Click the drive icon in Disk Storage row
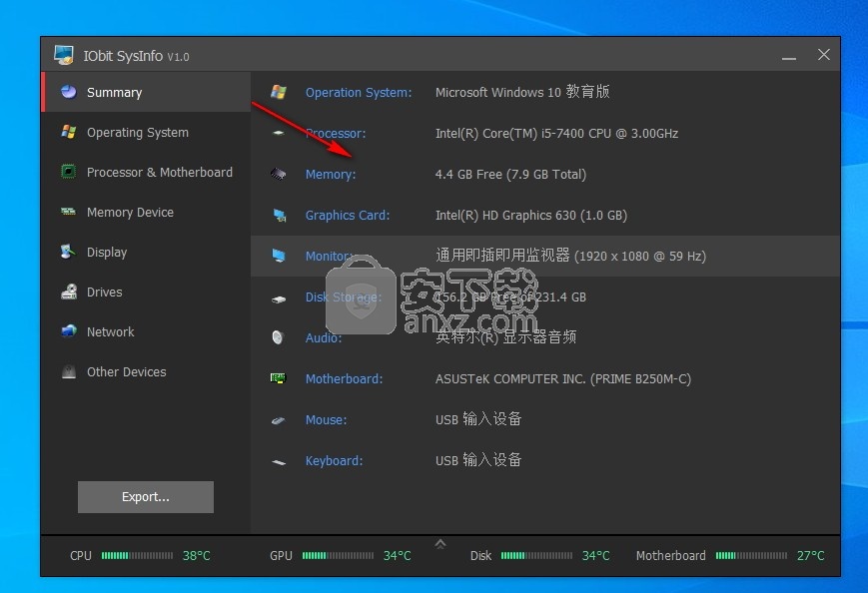Screen dimensions: 868x593 click(x=279, y=299)
